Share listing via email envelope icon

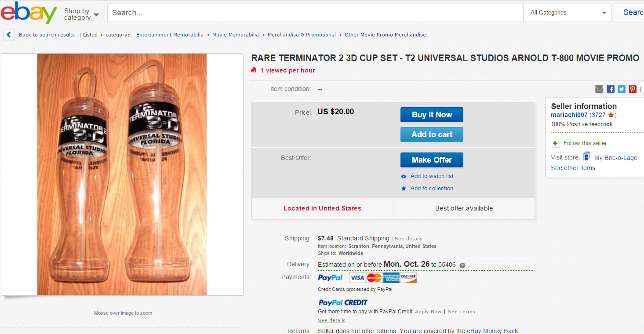tap(599, 89)
